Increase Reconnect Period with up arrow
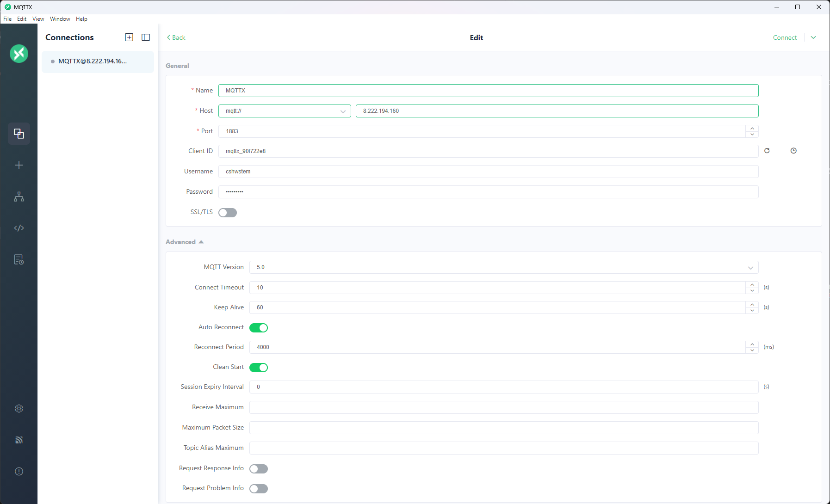830x504 pixels. 752,344
